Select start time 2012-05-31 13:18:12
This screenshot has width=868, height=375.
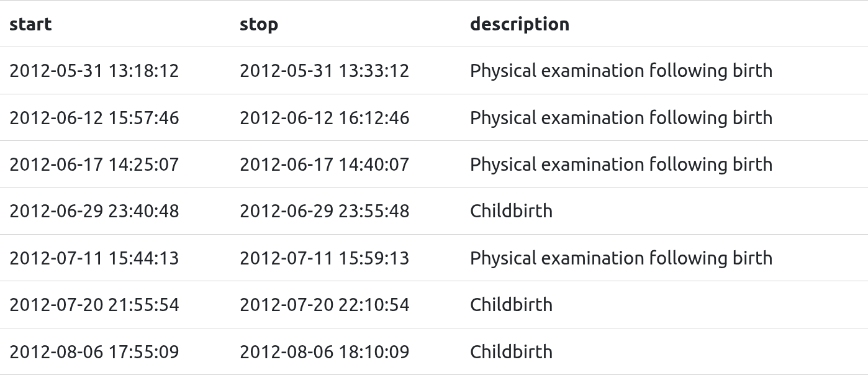[94, 71]
